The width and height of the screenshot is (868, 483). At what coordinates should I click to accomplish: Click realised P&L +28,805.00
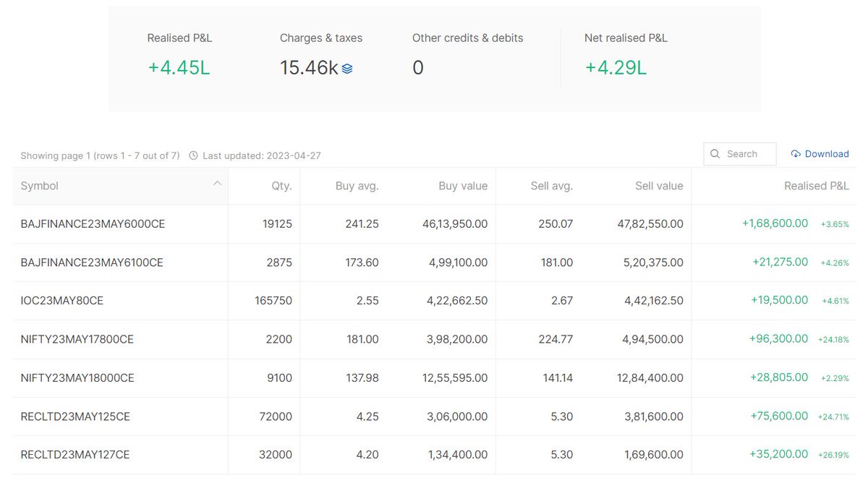click(x=780, y=377)
